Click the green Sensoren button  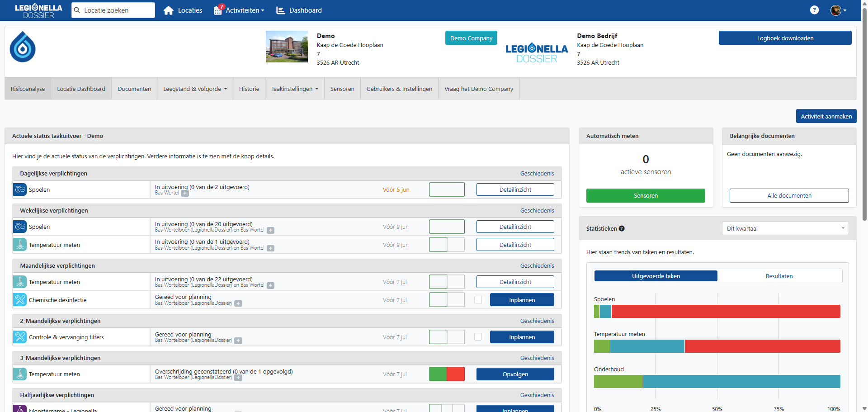click(645, 195)
